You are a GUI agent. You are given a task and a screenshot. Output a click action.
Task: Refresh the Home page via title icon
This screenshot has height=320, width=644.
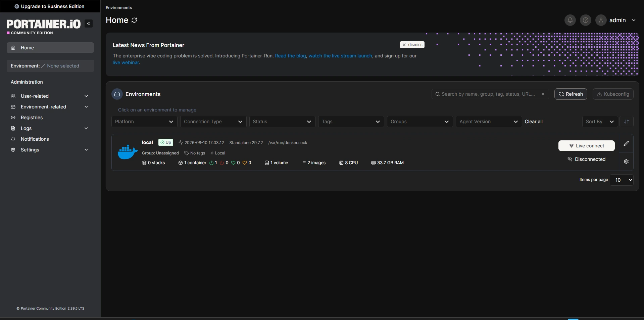click(134, 20)
